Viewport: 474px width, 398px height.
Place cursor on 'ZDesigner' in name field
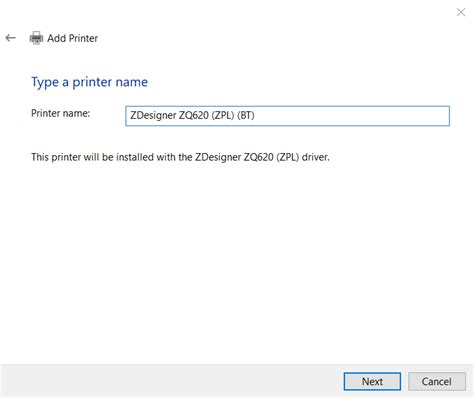click(x=153, y=115)
